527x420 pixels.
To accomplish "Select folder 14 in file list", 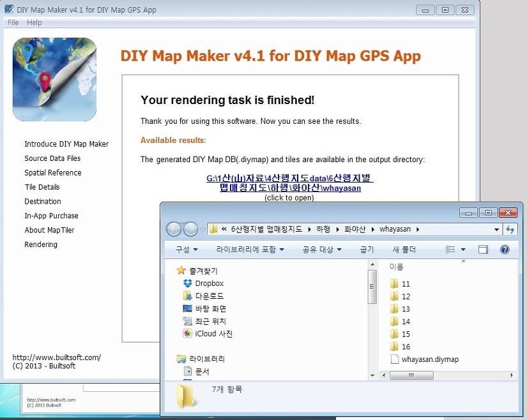I will [401, 322].
